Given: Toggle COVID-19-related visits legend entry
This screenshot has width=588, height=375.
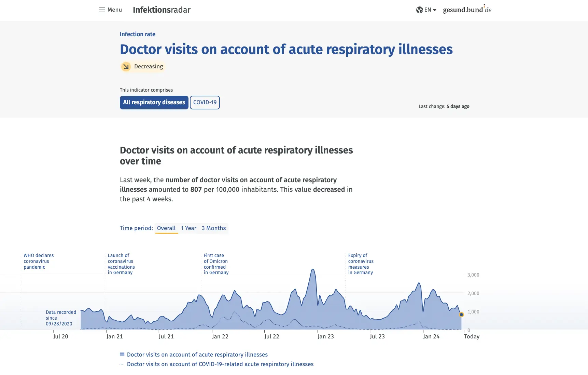Looking at the screenshot, I should point(220,364).
